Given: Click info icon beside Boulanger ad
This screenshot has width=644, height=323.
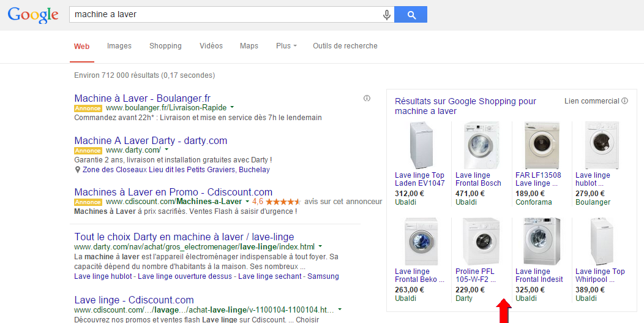Looking at the screenshot, I should 367,98.
